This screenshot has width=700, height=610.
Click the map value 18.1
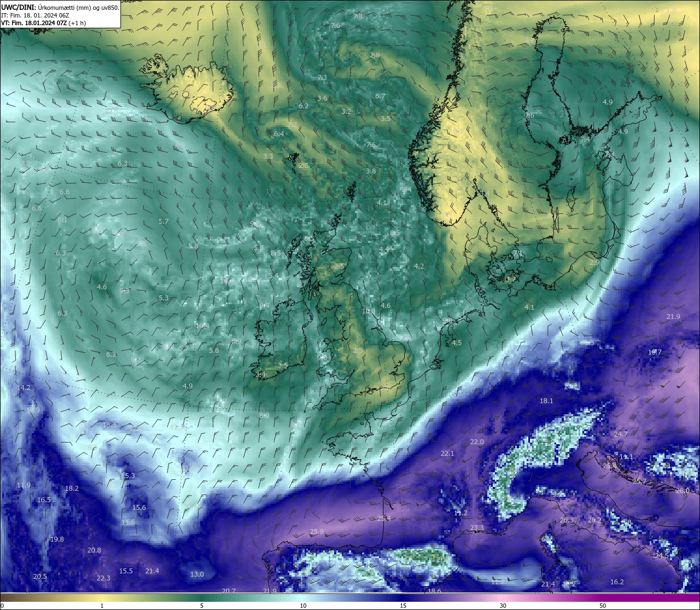(x=546, y=400)
